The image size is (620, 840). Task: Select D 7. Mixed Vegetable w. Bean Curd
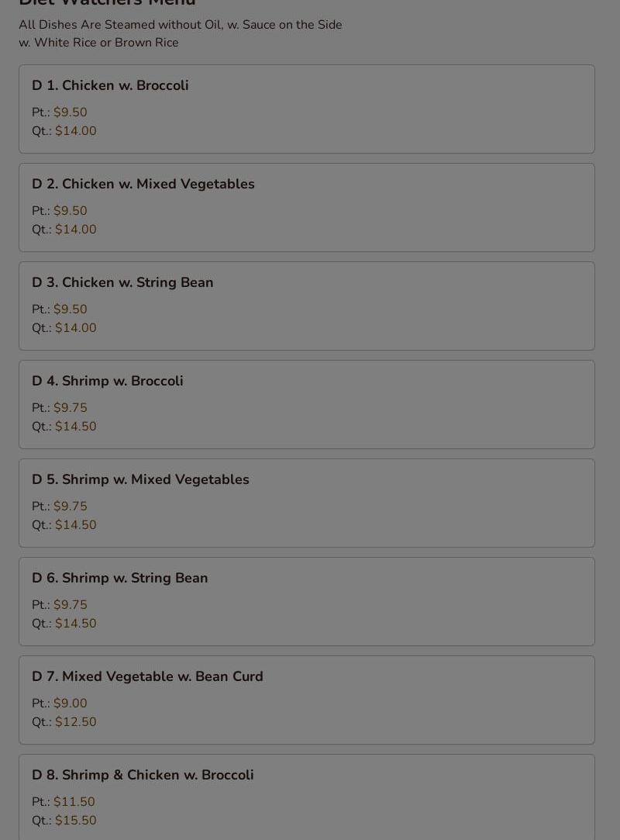[307, 700]
